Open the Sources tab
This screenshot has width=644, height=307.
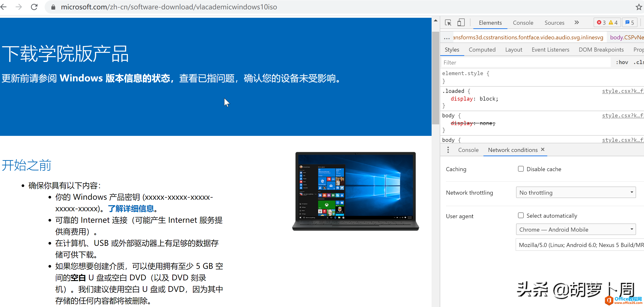(x=554, y=23)
